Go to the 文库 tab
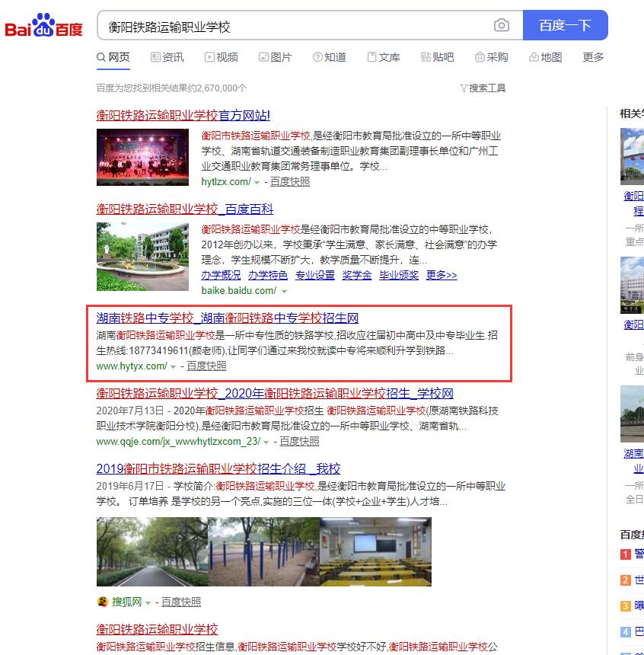The image size is (644, 655). [x=384, y=57]
